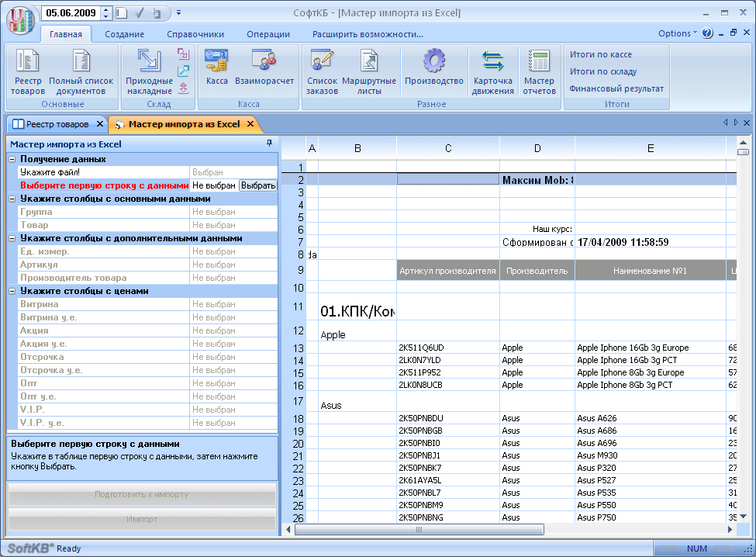
Task: Click top small icon in Склад group
Action: (x=183, y=54)
